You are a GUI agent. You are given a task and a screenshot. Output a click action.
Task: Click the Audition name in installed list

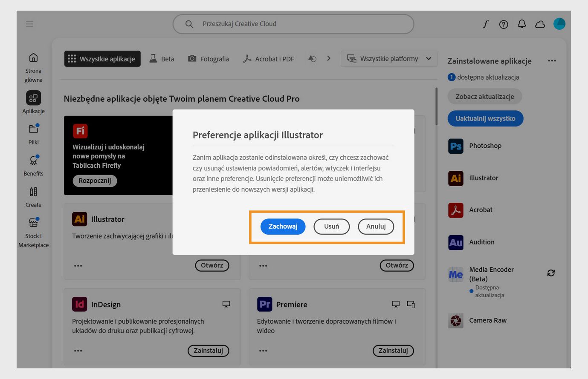[482, 242]
